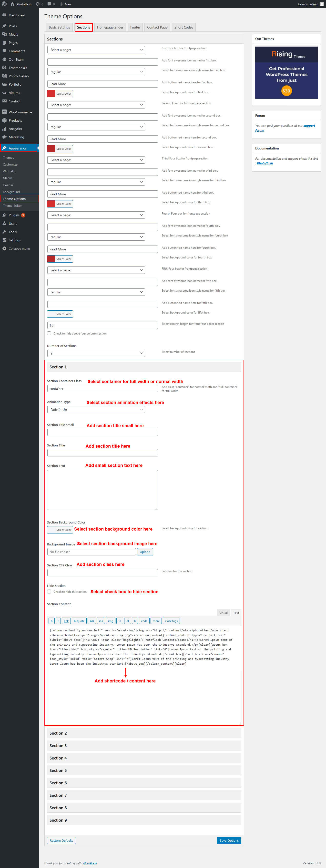The height and width of the screenshot is (868, 326).
Task: Click Upload background image button
Action: click(145, 552)
